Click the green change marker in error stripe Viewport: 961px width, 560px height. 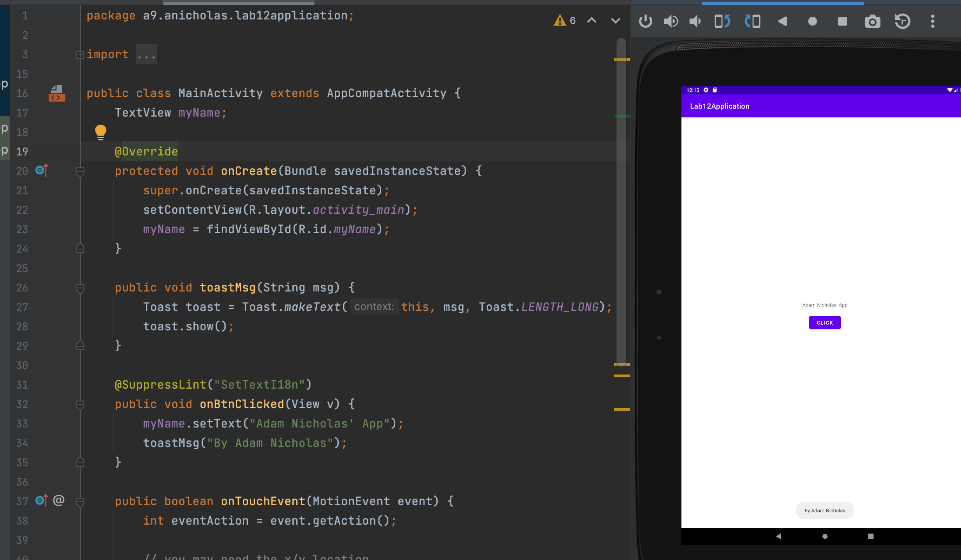(x=621, y=116)
